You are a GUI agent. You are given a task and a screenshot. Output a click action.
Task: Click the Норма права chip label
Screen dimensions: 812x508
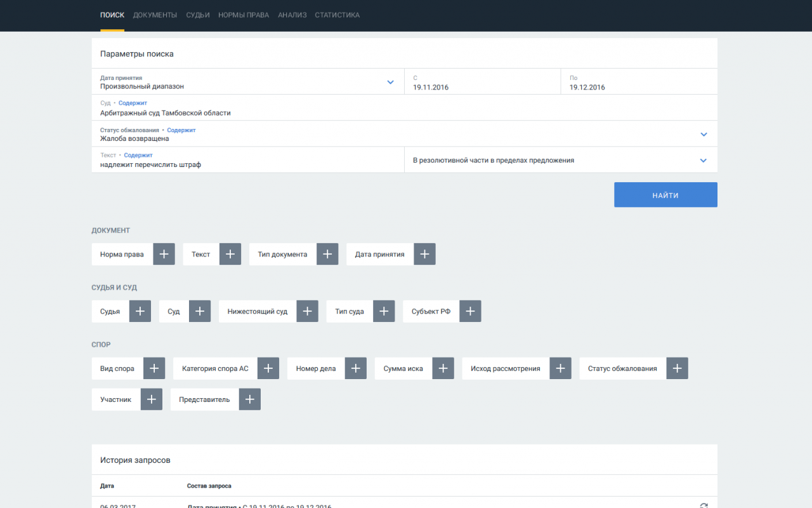(122, 254)
